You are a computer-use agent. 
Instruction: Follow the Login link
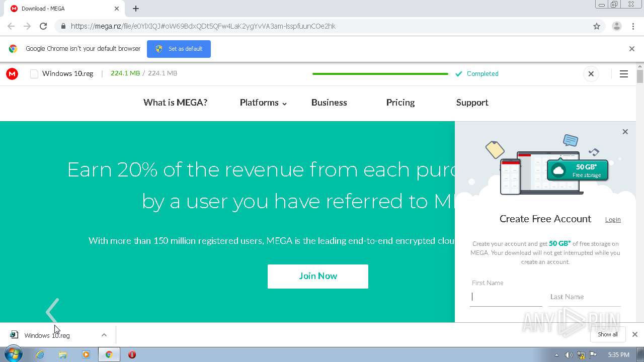pyautogui.click(x=613, y=219)
